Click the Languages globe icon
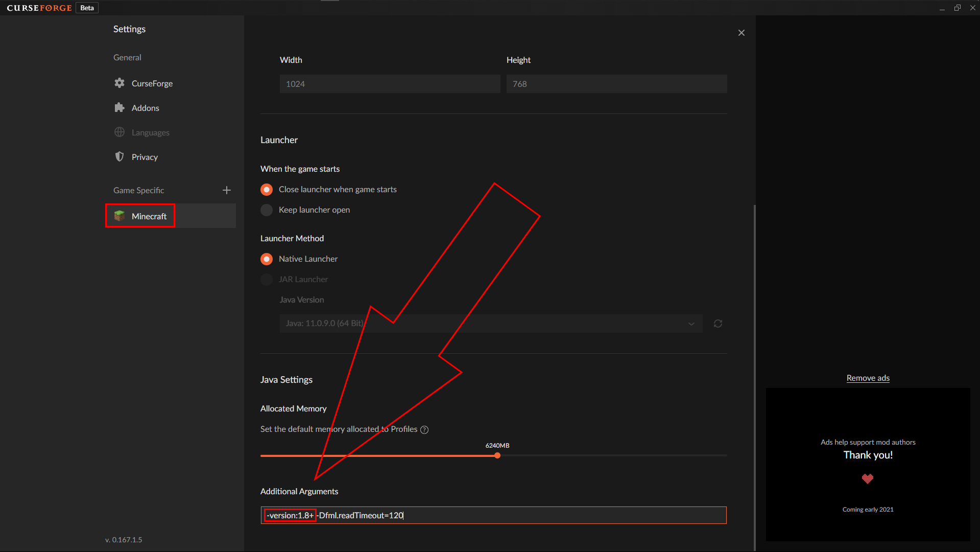This screenshot has height=552, width=980. [119, 132]
